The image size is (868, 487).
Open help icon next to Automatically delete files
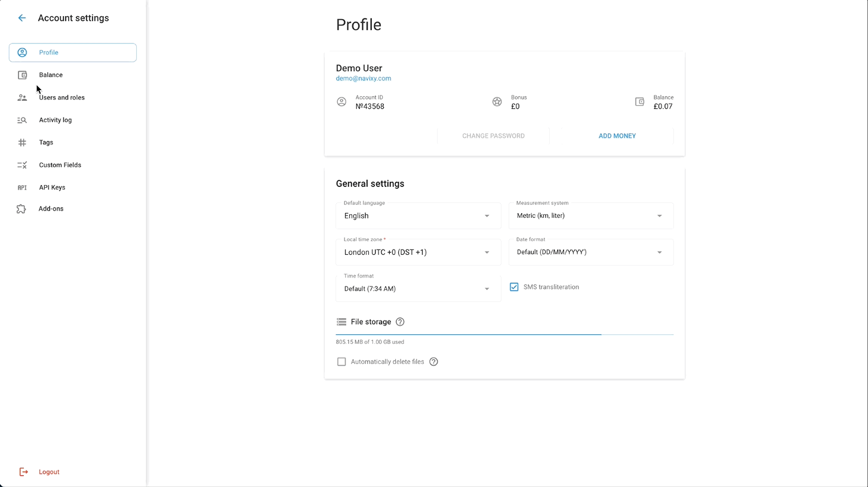[433, 362]
